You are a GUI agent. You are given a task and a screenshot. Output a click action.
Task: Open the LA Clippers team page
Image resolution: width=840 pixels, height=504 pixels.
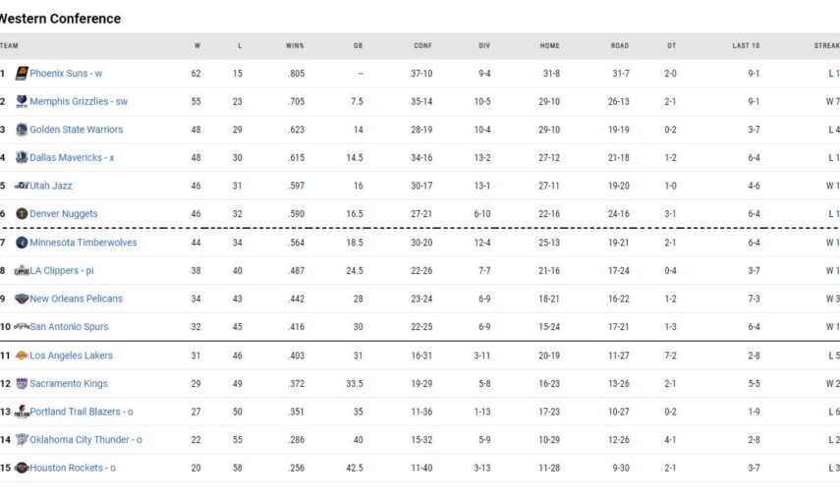(x=61, y=271)
